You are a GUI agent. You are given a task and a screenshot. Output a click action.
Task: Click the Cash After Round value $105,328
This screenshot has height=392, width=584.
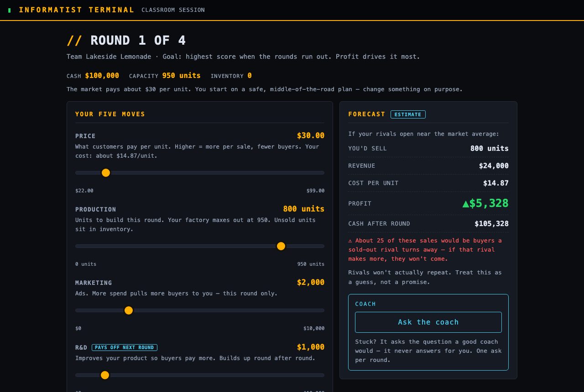click(491, 224)
